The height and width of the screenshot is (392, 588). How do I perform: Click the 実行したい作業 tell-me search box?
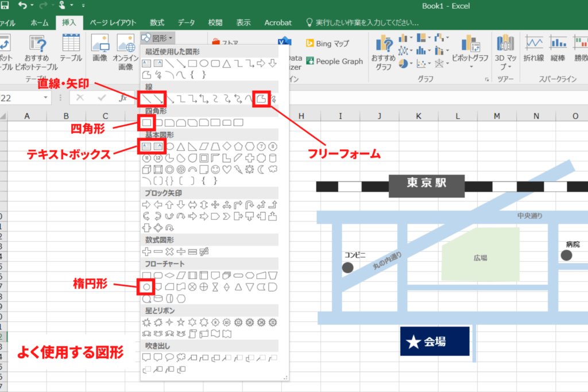tap(362, 23)
